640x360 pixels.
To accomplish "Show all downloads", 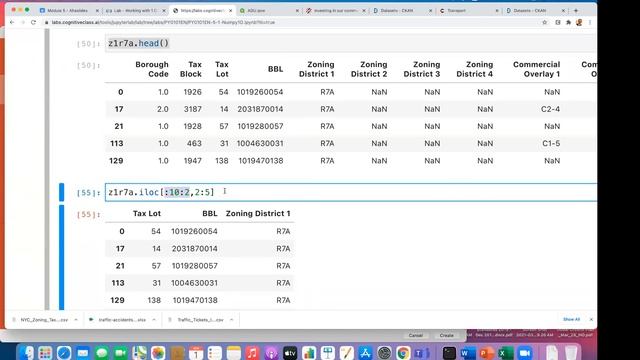I will [x=571, y=320].
